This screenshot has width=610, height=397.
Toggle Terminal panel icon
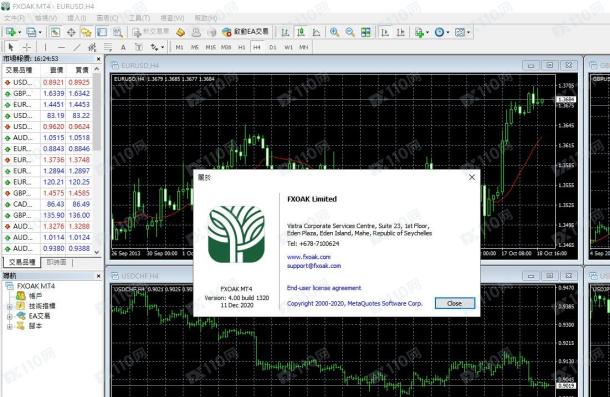pyautogui.click(x=102, y=32)
